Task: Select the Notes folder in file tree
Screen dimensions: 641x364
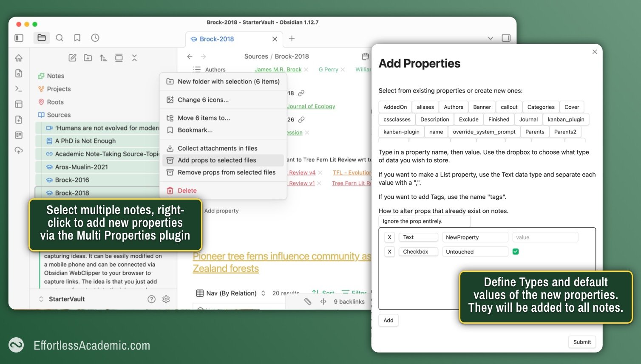Action: (x=55, y=76)
